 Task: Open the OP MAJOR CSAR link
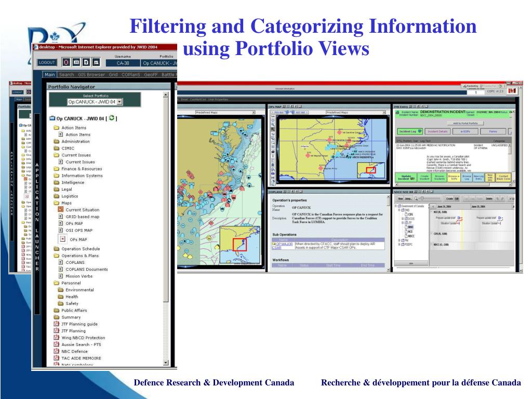(282, 246)
